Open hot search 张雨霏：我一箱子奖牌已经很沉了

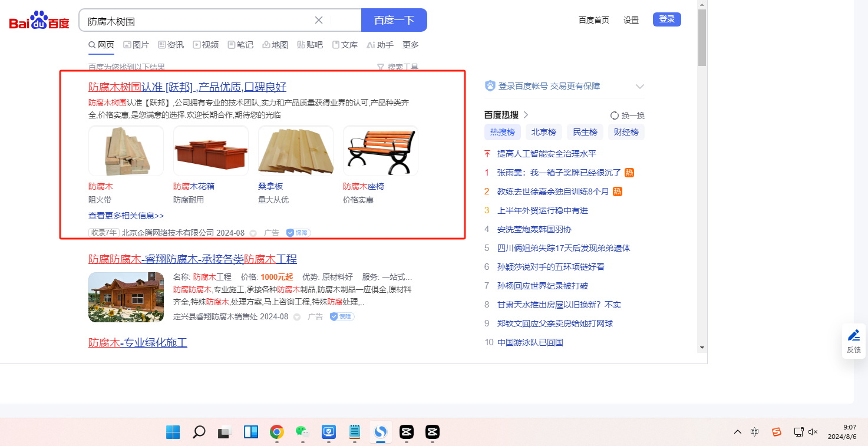559,173
